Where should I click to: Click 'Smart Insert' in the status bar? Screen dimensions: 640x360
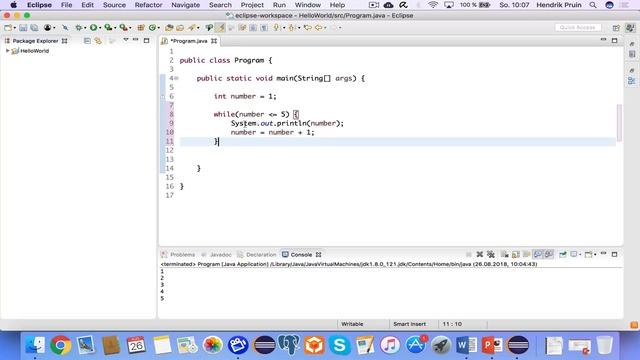coord(409,324)
